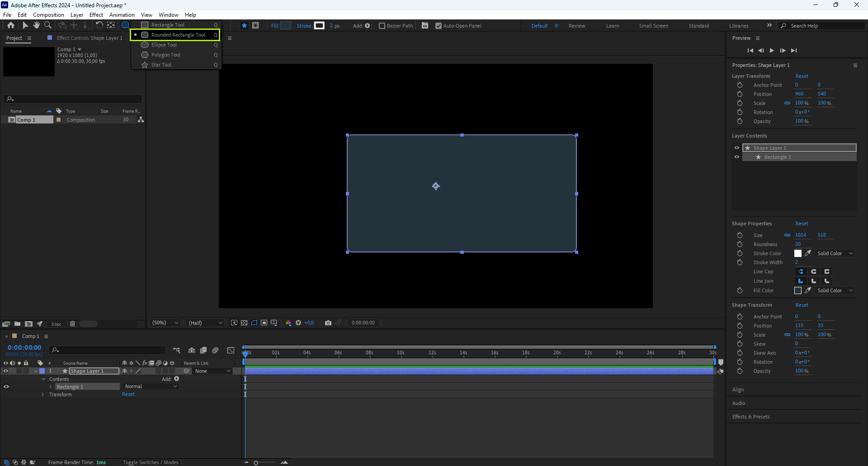
Task: Hide Rectangle 1 in Layer Contents
Action: click(x=737, y=157)
